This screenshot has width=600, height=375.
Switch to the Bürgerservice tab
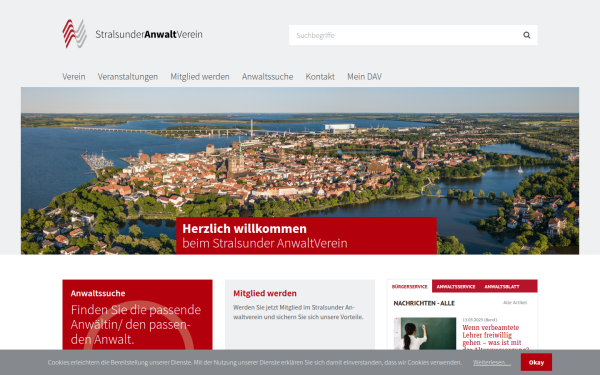coord(409,286)
